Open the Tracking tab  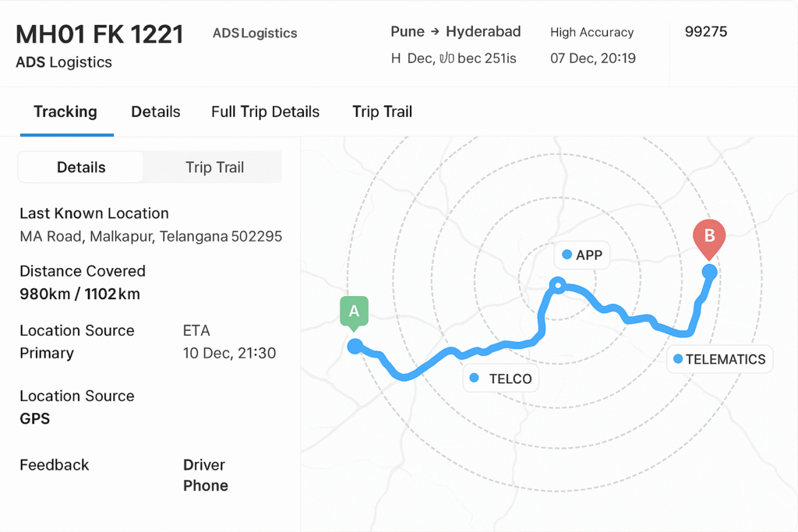click(65, 111)
